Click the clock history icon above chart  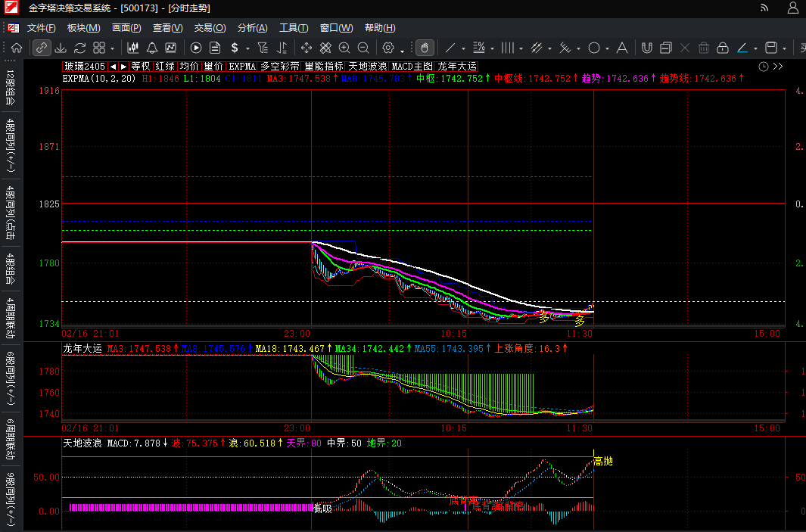[764, 67]
